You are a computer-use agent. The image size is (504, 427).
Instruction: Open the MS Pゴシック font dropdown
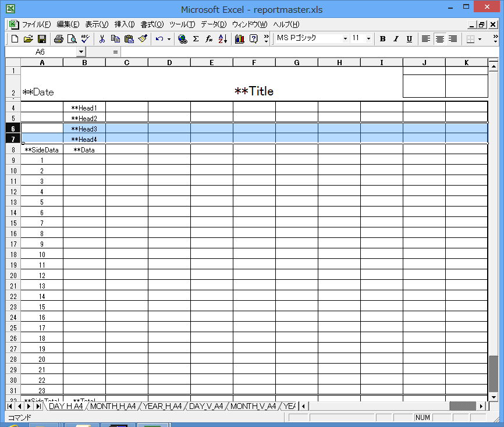pyautogui.click(x=345, y=39)
